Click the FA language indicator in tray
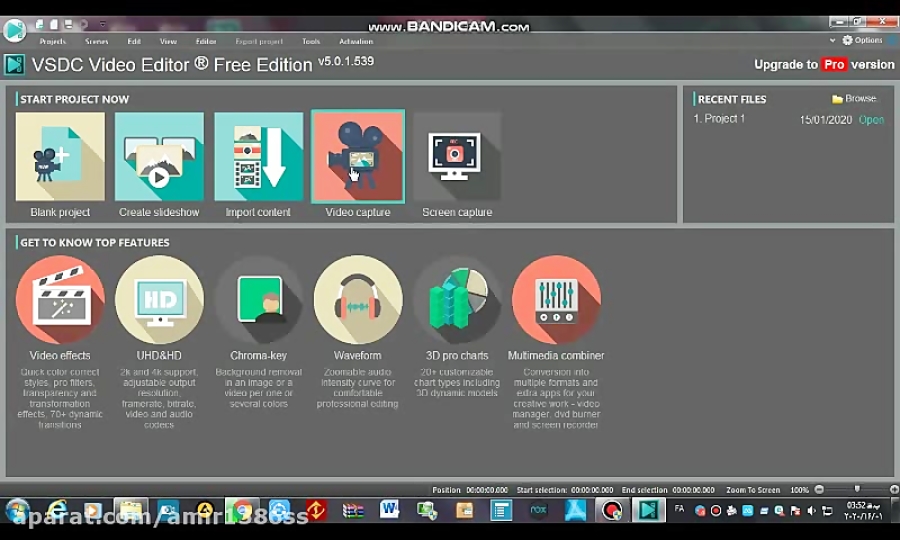The width and height of the screenshot is (900, 540). coord(679,508)
